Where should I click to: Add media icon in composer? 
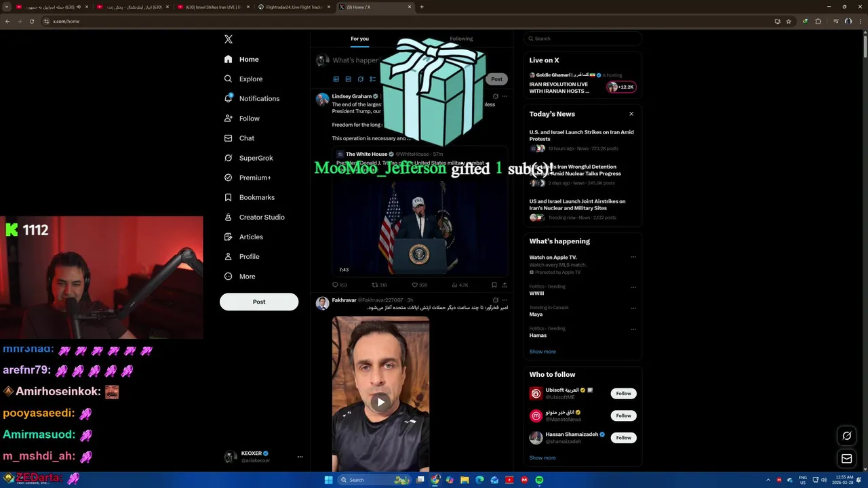point(336,79)
